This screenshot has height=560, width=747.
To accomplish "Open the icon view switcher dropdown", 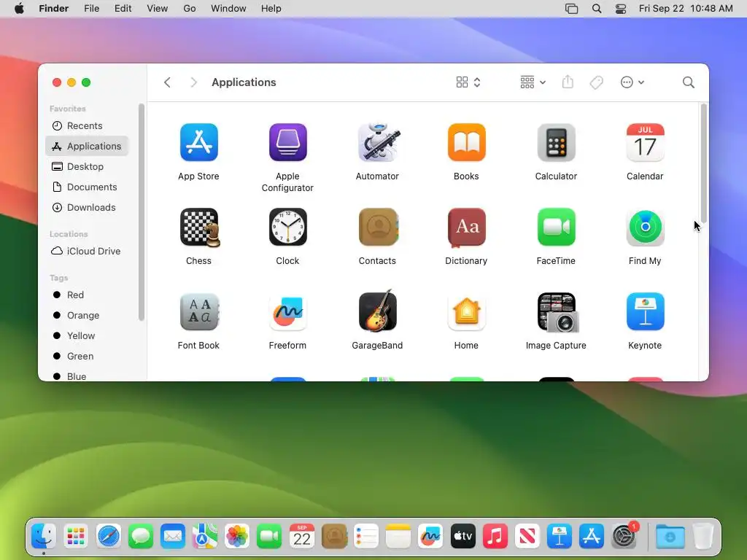I will tap(468, 82).
